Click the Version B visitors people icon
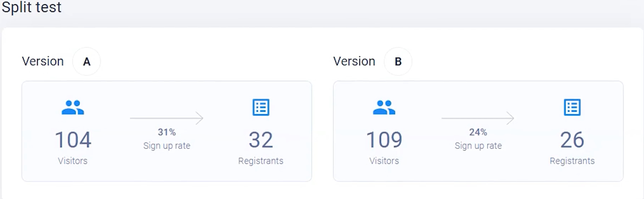This screenshot has width=644, height=199. [384, 108]
